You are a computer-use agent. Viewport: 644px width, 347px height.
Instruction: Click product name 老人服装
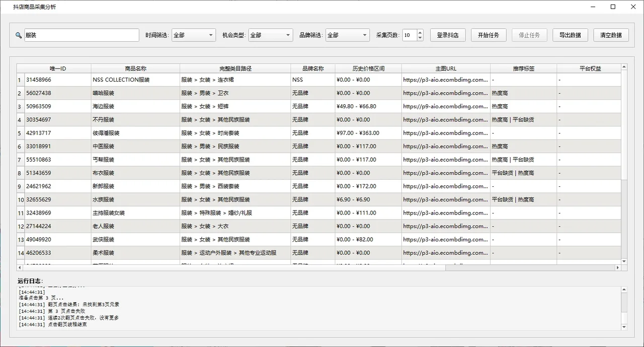point(135,226)
